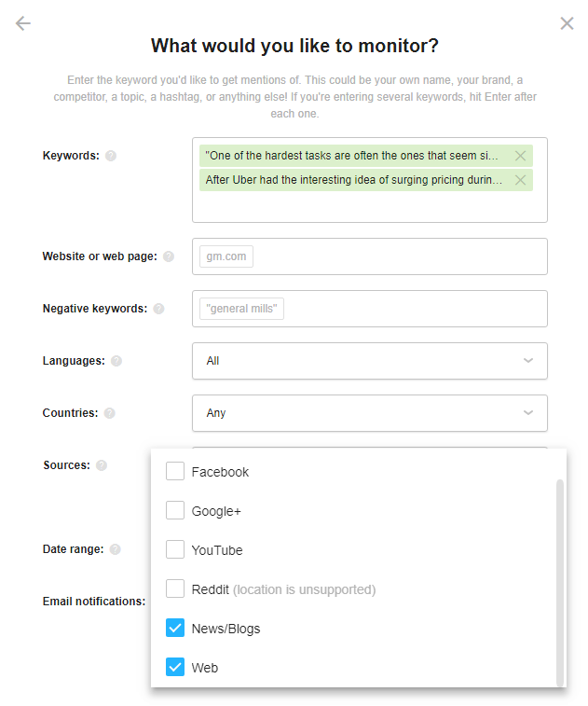Click the sources list scrollbar

[560, 583]
